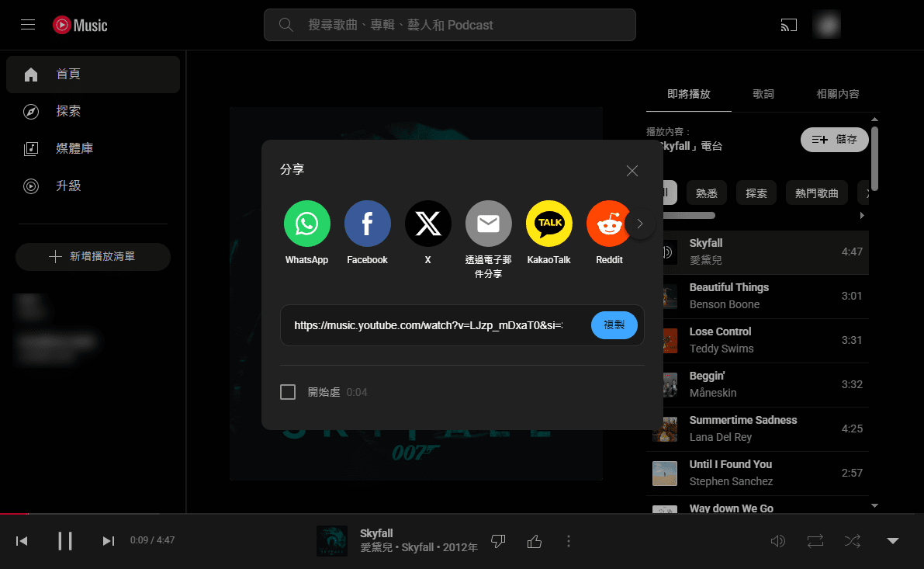Create playlist with 新增播放清單 button
924x569 pixels.
pyautogui.click(x=93, y=256)
